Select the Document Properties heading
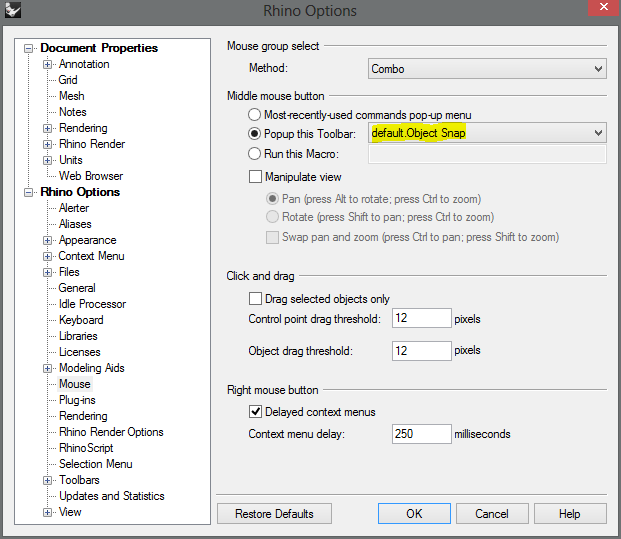Image resolution: width=621 pixels, height=539 pixels. (x=99, y=48)
